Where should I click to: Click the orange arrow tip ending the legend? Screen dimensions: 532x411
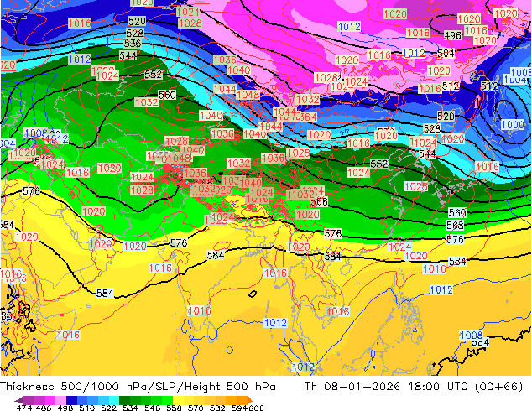pos(250,400)
